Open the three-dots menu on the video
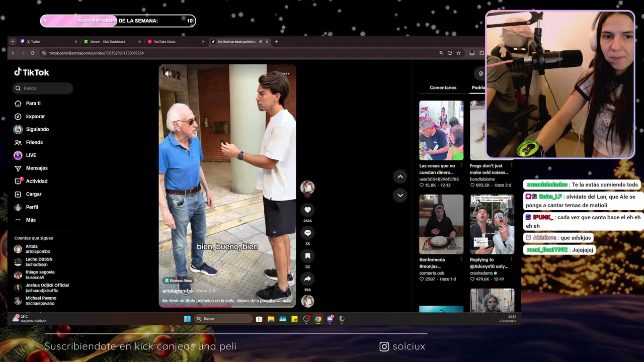The width and height of the screenshot is (644, 362). (x=286, y=74)
